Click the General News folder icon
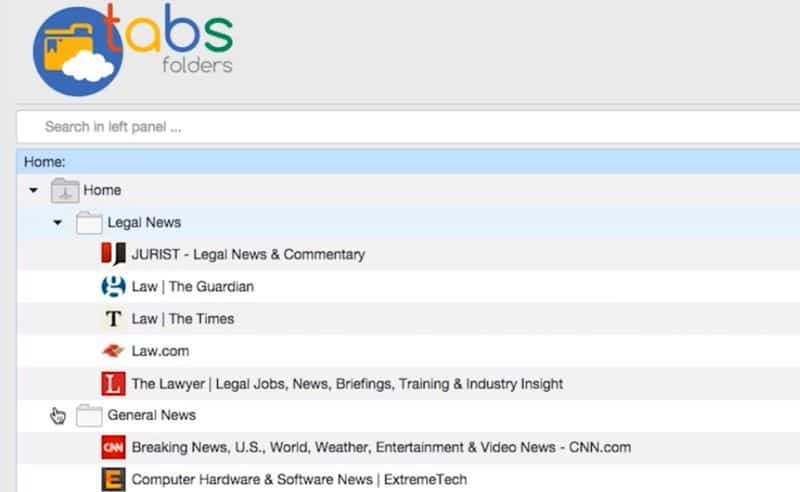800x492 pixels. point(89,415)
